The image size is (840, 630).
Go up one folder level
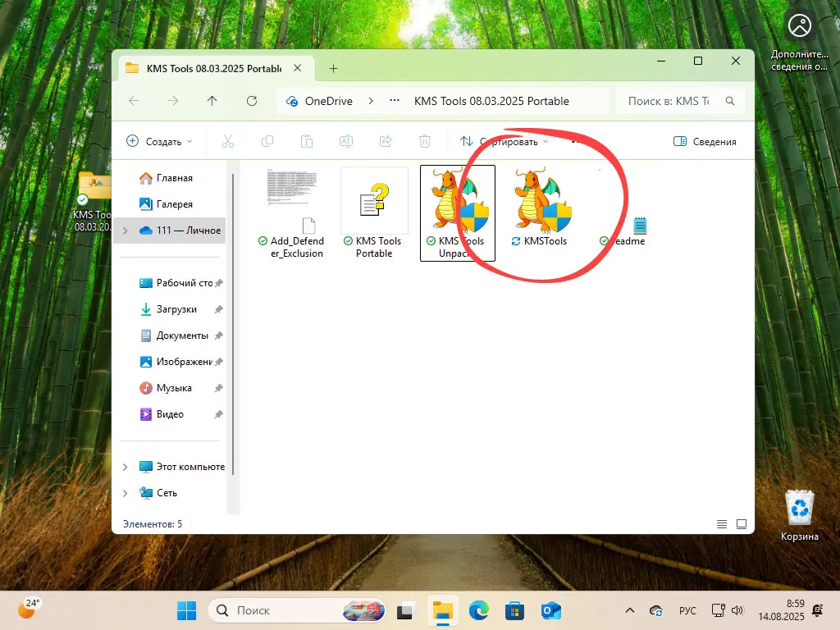(x=212, y=101)
